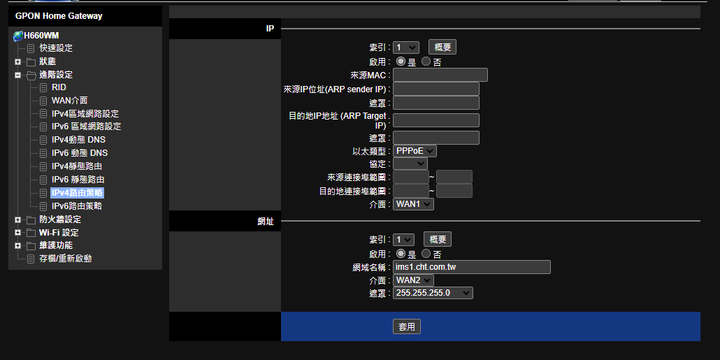This screenshot has height=360, width=720.
Task: Click 概要 button in 網址 section
Action: coord(438,239)
